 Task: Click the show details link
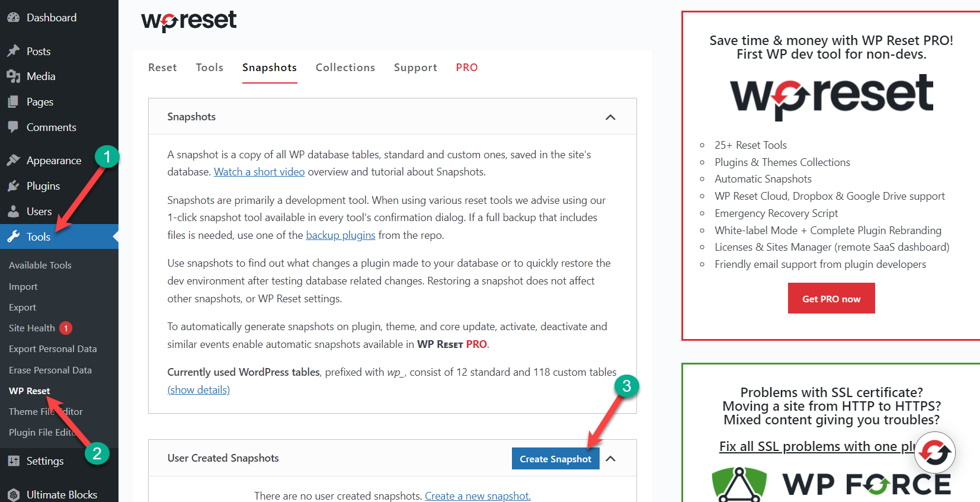tap(198, 390)
